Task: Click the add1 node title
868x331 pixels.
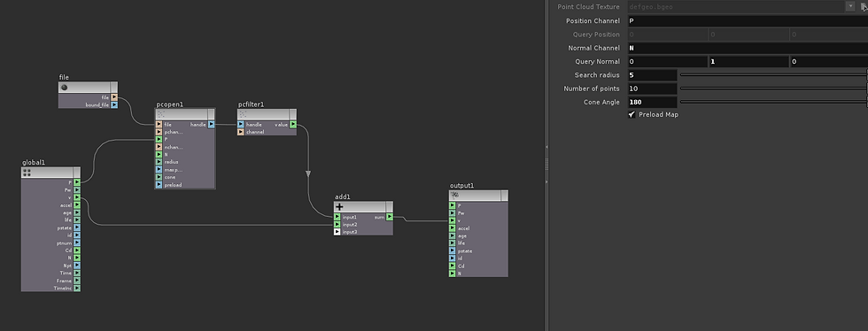Action: (x=343, y=197)
